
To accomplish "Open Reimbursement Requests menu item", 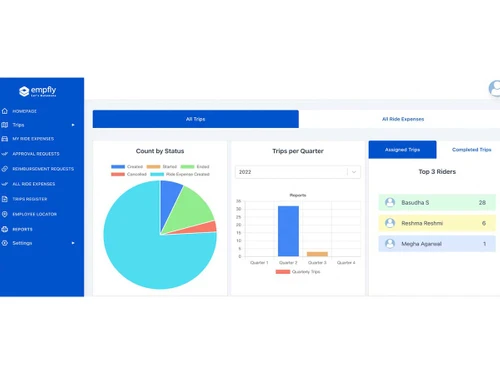I will (x=43, y=169).
